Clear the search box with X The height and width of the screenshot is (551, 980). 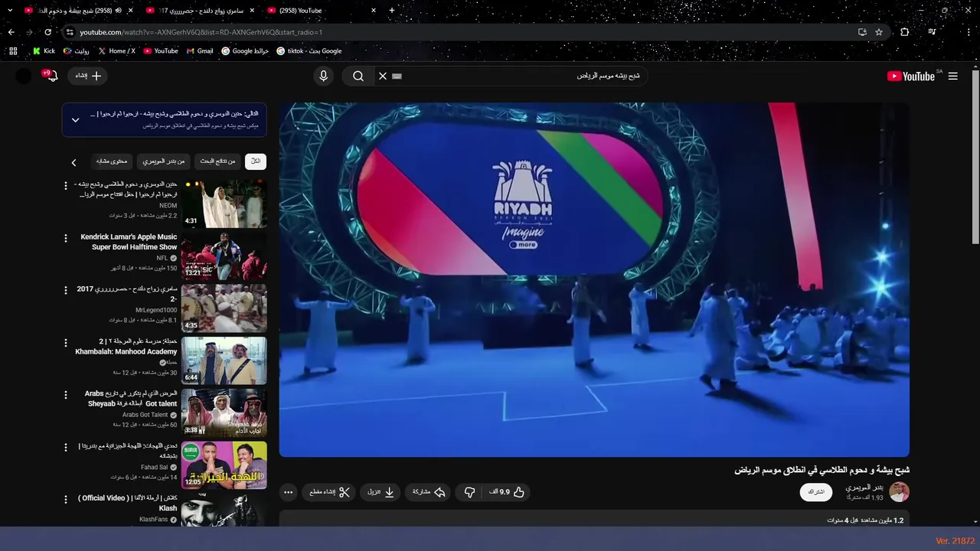click(x=383, y=76)
